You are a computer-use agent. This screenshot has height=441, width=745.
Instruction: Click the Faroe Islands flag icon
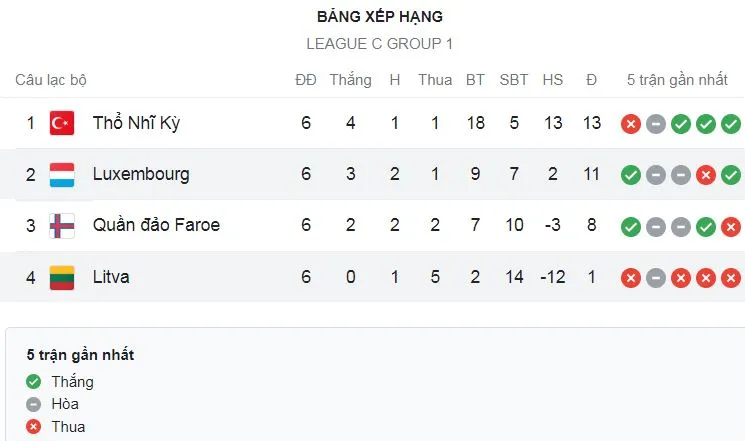62,225
